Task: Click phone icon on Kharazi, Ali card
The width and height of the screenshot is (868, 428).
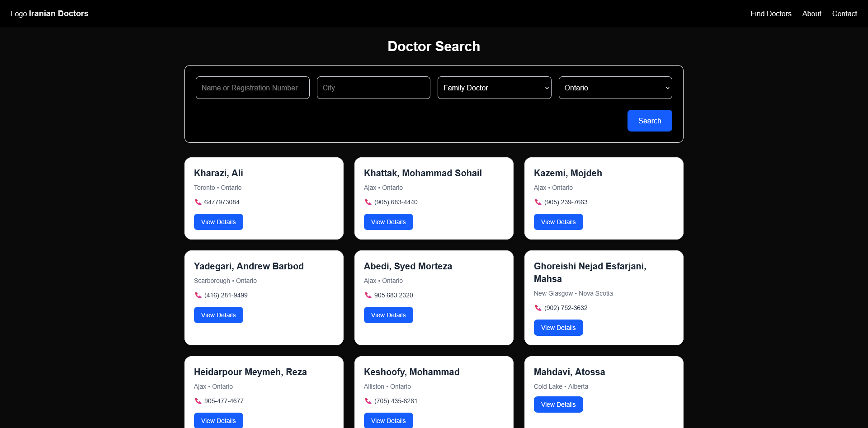Action: 198,202
